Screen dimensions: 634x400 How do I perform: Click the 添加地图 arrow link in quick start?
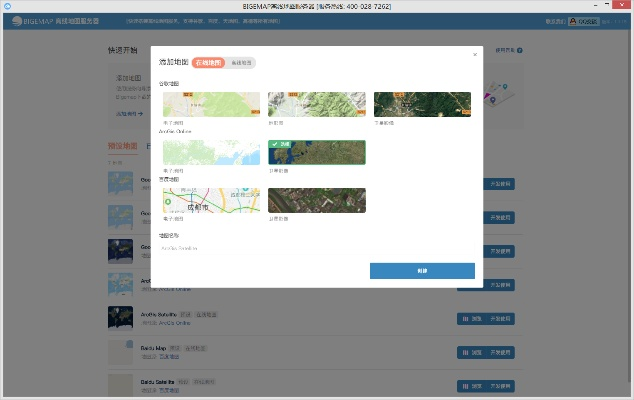point(129,114)
